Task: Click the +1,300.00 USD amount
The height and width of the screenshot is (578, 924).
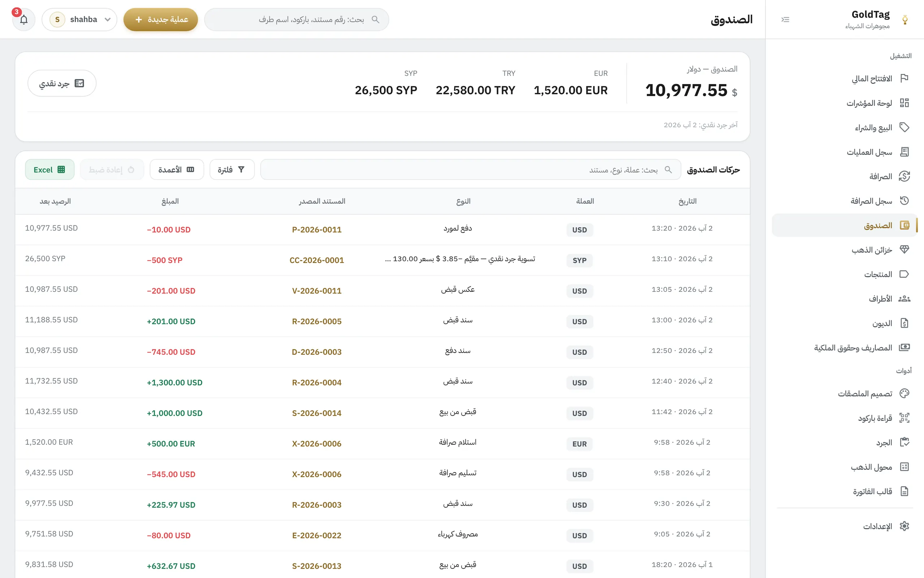Action: click(x=174, y=382)
